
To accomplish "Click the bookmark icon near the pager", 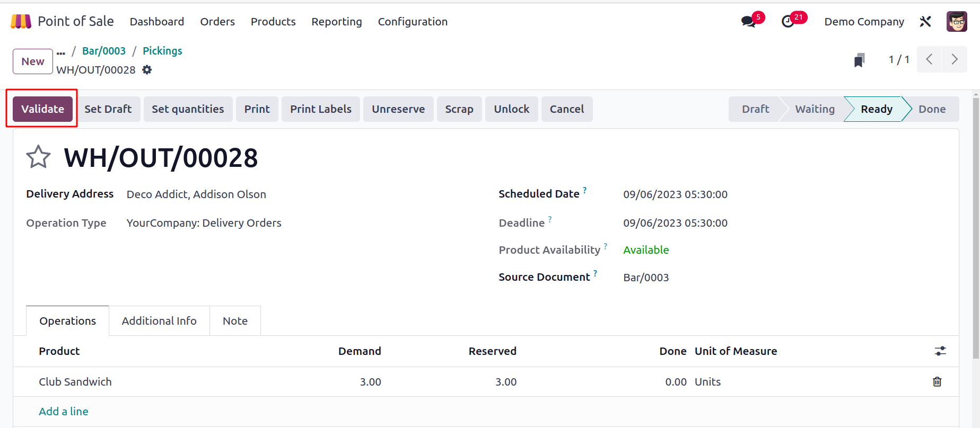I will tap(860, 60).
